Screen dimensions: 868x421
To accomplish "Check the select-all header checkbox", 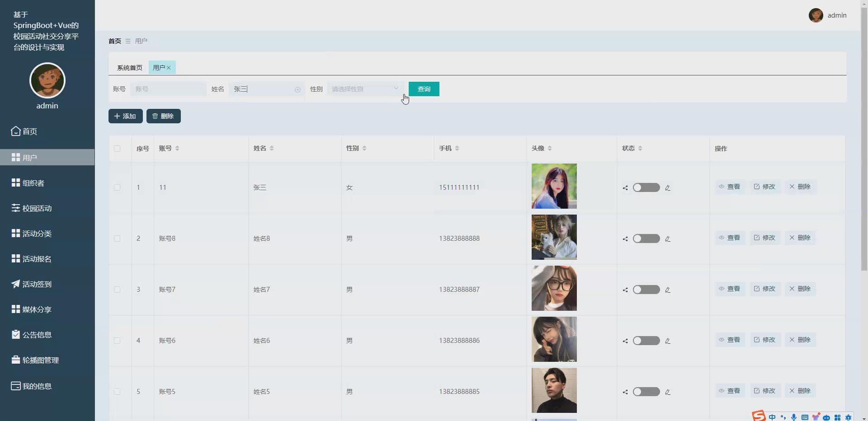I will 117,149.
